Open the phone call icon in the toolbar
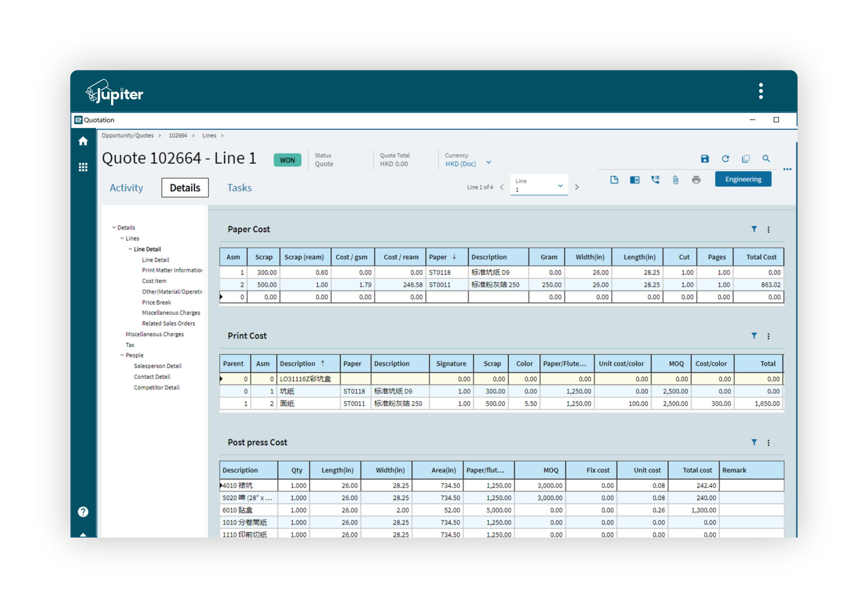The width and height of the screenshot is (868, 608). [655, 179]
